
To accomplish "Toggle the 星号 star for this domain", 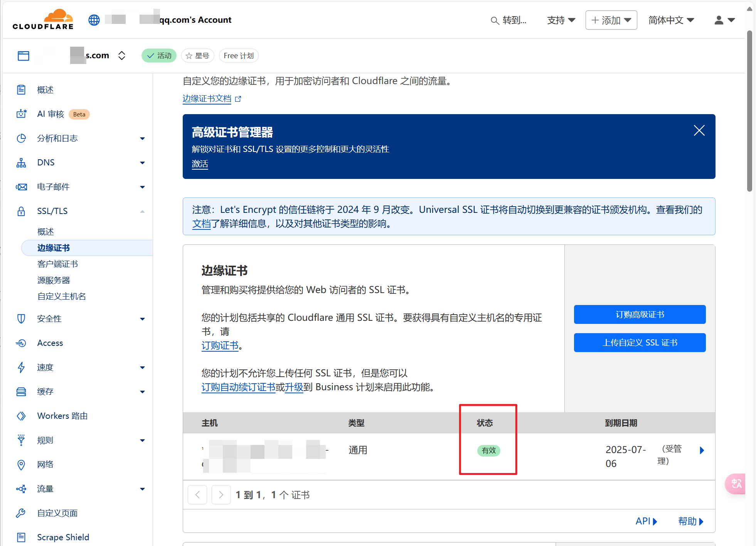I will coord(197,56).
